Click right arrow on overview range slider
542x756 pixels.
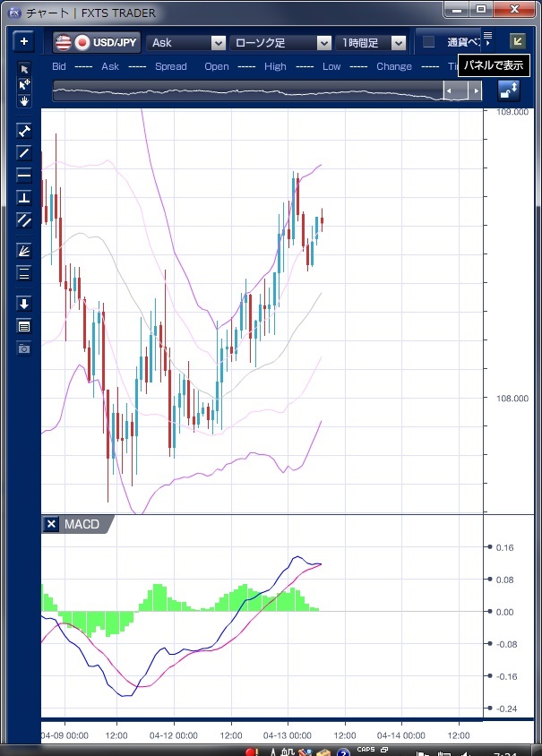[477, 90]
